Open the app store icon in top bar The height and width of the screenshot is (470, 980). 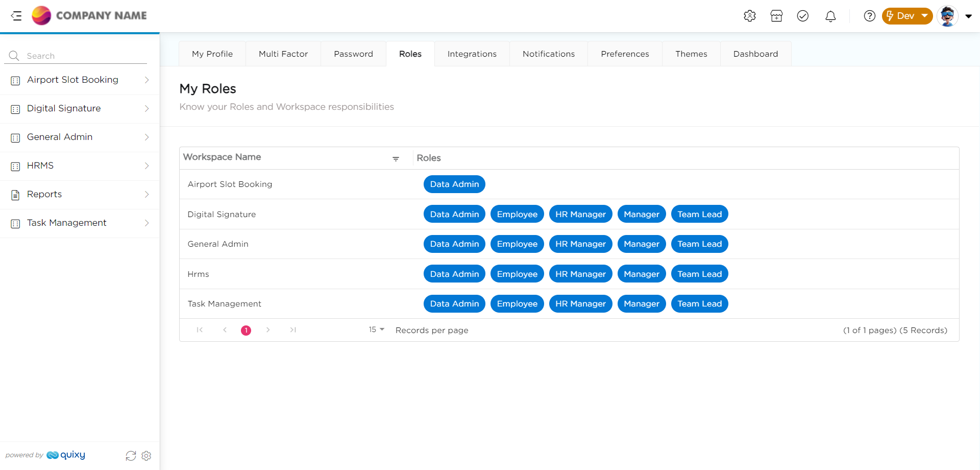point(776,16)
